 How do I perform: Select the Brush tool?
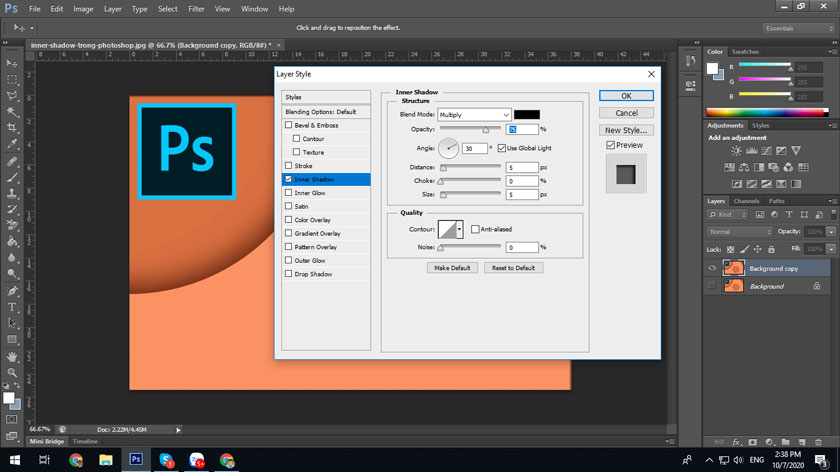pyautogui.click(x=12, y=177)
